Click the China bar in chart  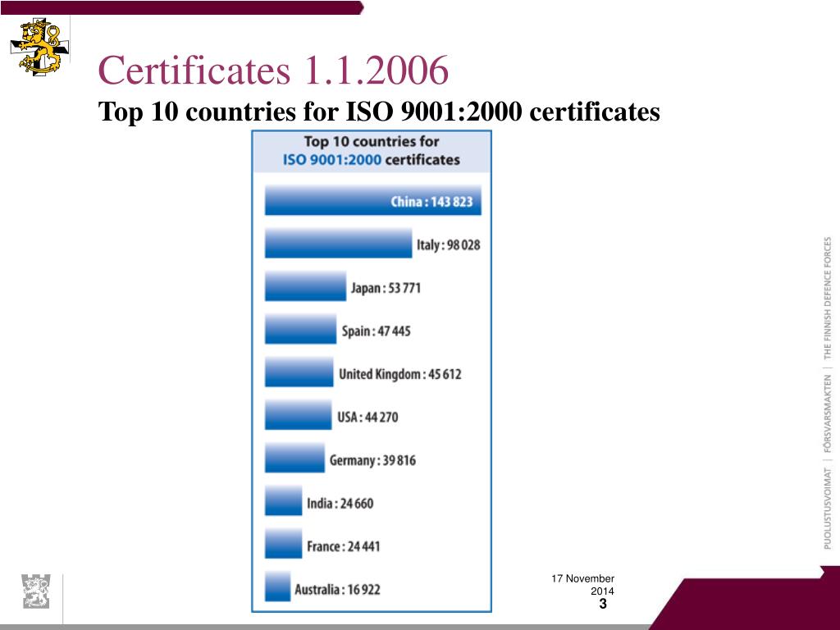[x=373, y=200]
